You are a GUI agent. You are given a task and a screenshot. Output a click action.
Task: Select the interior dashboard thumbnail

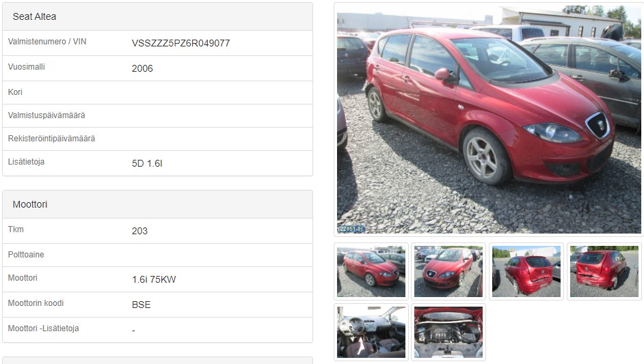[x=371, y=332]
